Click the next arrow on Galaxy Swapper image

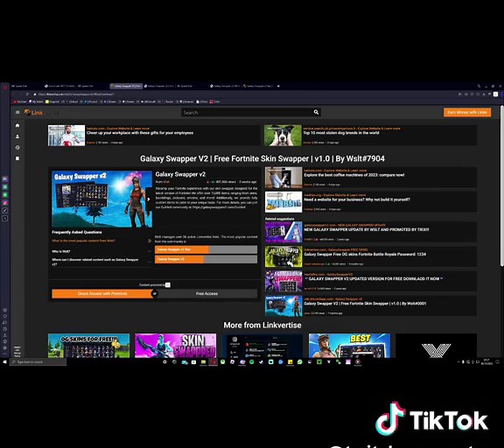[149, 199]
